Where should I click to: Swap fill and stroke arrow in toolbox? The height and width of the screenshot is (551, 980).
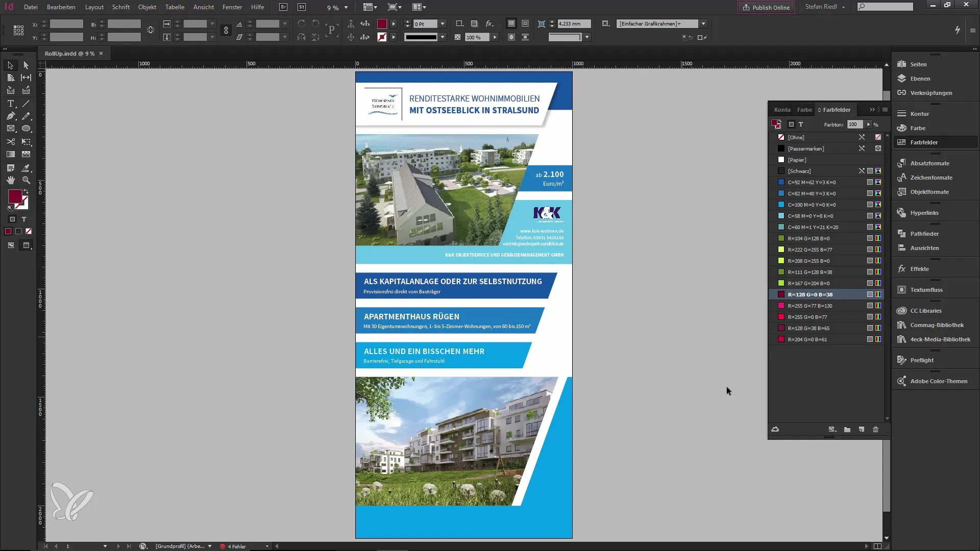[x=26, y=192]
